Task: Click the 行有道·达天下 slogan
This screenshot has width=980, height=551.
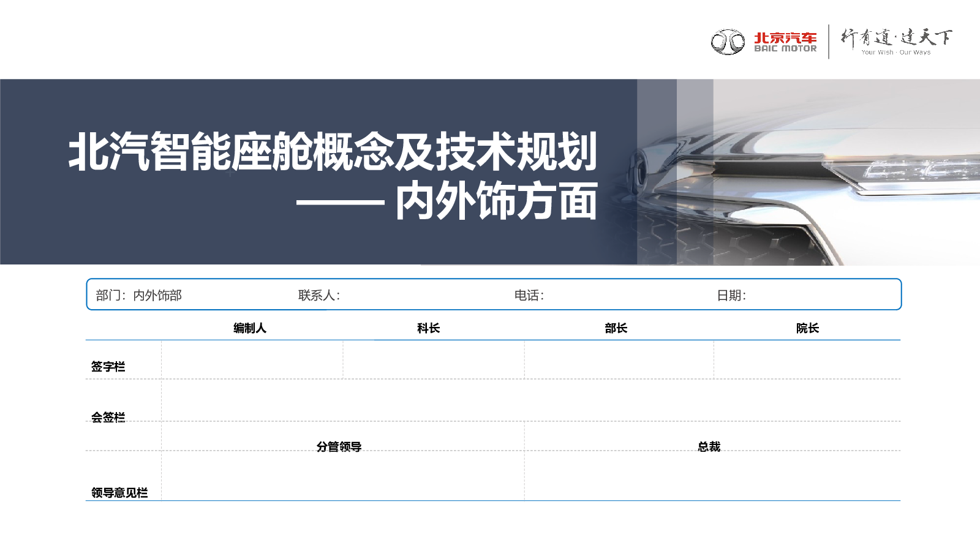Action: [x=896, y=37]
